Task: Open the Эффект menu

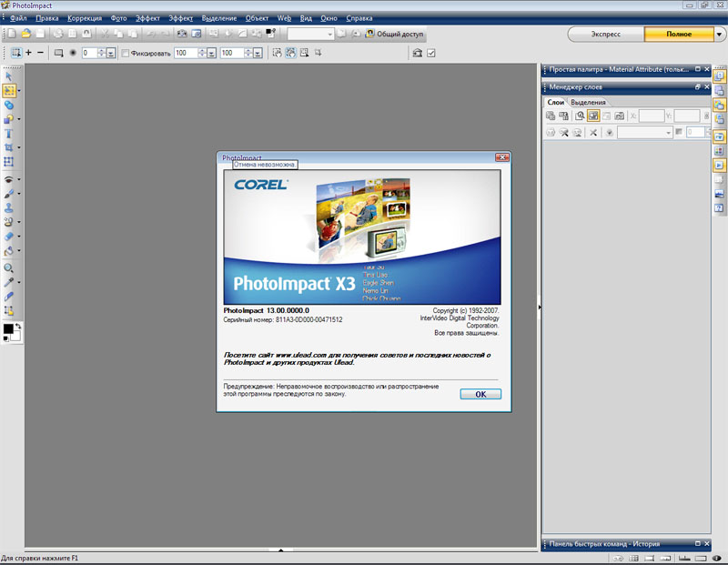Action: (147, 18)
